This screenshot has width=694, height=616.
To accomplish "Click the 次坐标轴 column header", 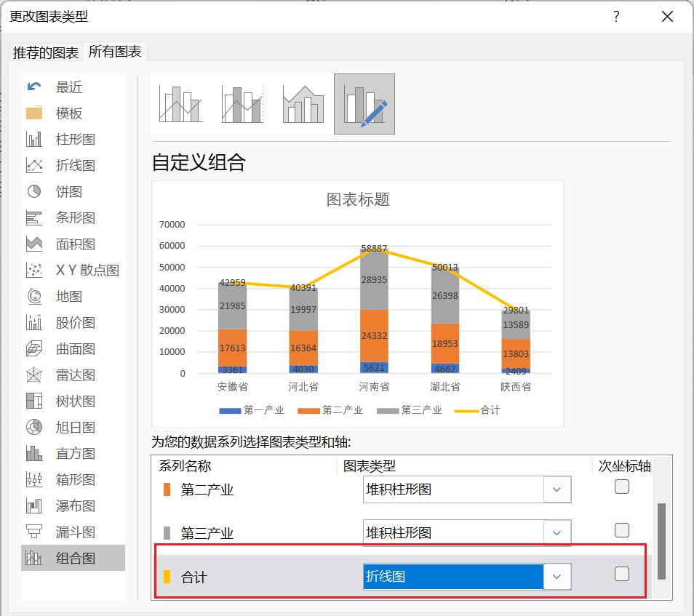I will [624, 465].
